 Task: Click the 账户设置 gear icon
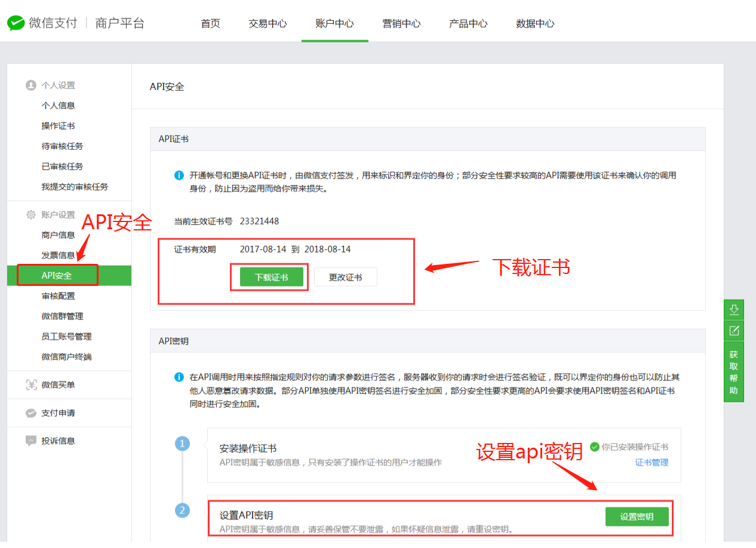click(31, 215)
